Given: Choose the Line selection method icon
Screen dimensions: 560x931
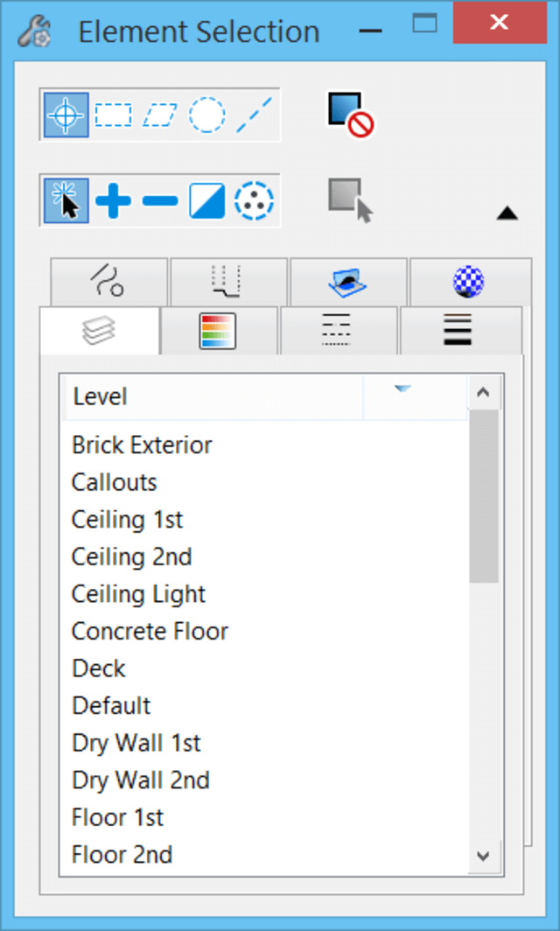Looking at the screenshot, I should pyautogui.click(x=254, y=115).
